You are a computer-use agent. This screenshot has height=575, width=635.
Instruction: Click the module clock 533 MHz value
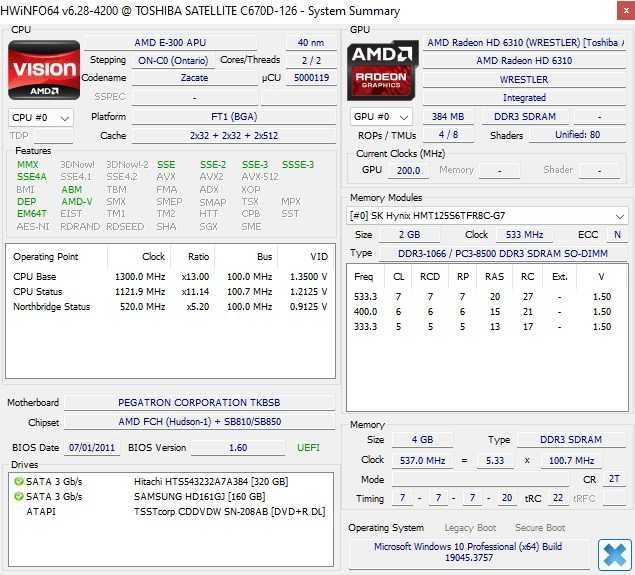(524, 235)
